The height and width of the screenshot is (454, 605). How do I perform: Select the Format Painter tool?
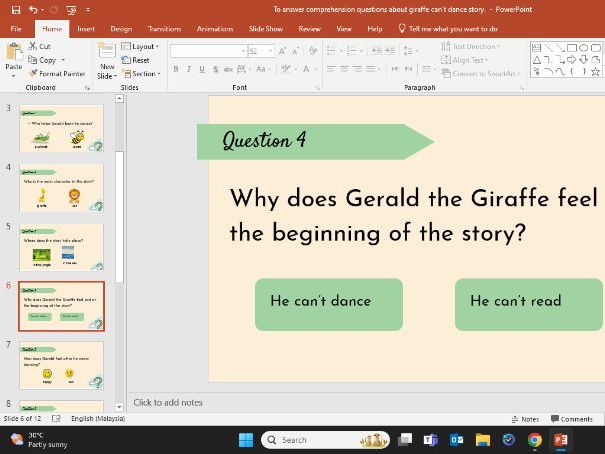[x=56, y=73]
